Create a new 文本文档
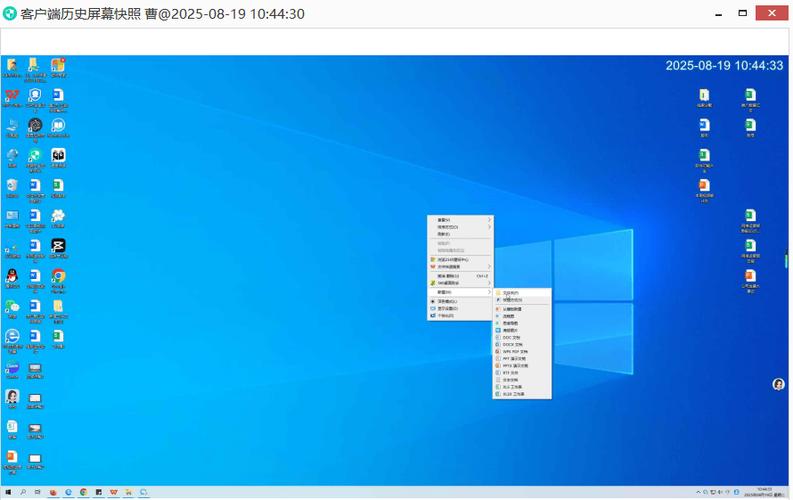The height and width of the screenshot is (500, 793). tap(522, 380)
